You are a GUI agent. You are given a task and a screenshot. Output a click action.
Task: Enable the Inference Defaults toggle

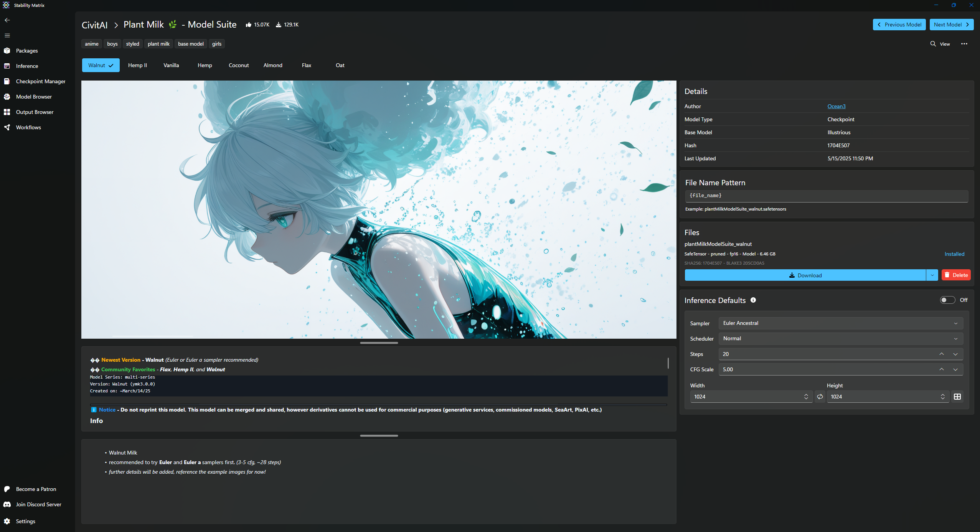pos(947,300)
